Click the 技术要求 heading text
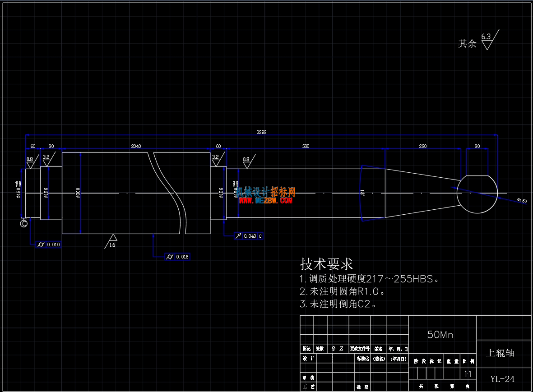This screenshot has width=533, height=392. (x=327, y=264)
